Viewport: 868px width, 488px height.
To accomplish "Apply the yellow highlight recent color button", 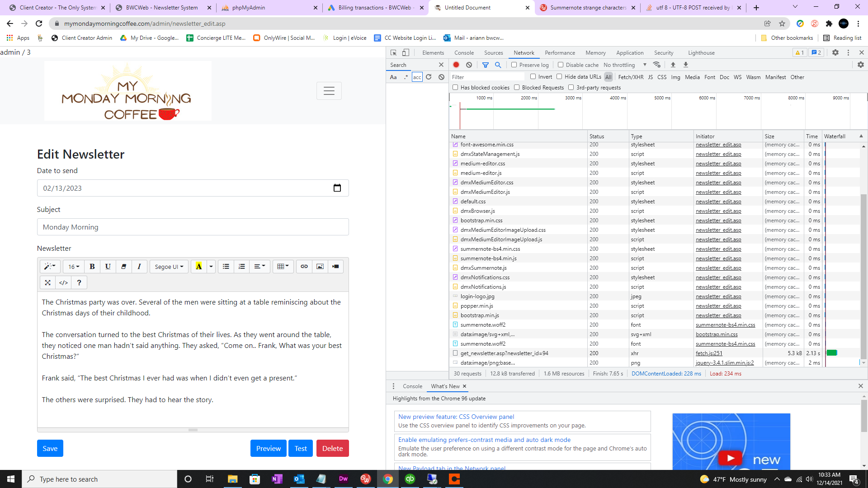I will point(199,267).
